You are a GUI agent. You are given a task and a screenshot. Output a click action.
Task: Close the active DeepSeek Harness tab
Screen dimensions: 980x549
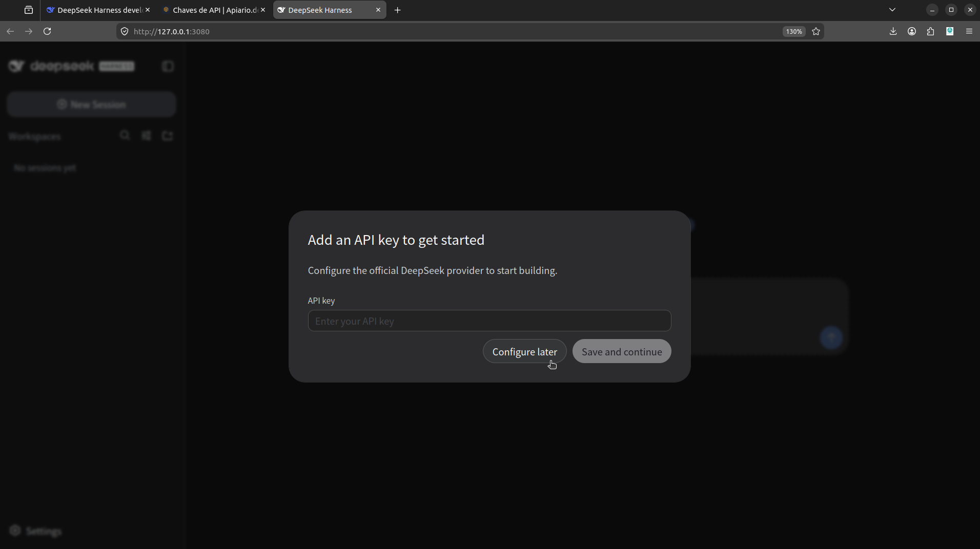point(378,10)
